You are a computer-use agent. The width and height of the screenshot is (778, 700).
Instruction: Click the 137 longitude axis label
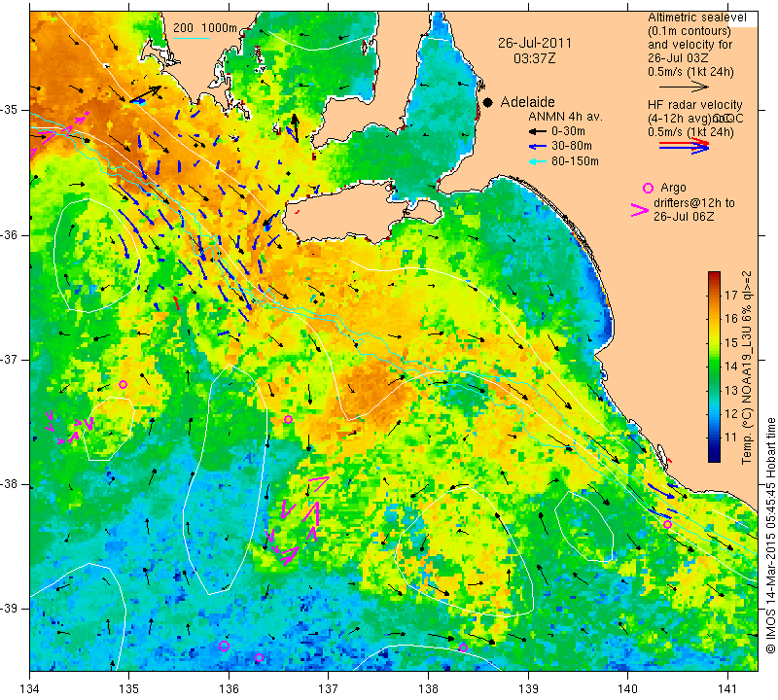[328, 689]
